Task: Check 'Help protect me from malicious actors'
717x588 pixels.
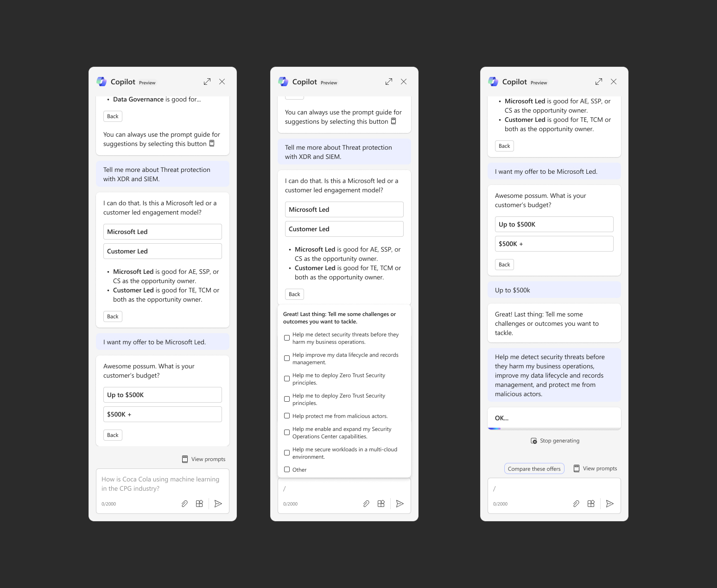Action: coord(287,416)
